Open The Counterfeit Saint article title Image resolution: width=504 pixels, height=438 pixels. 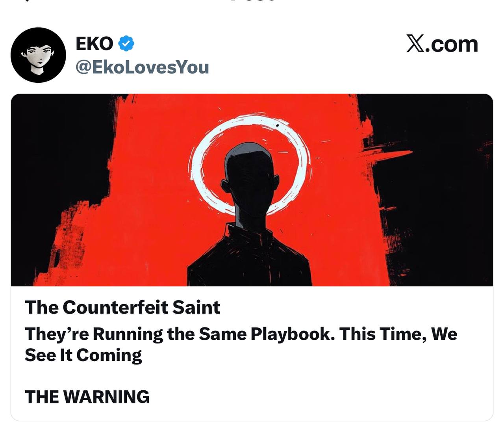coord(122,307)
